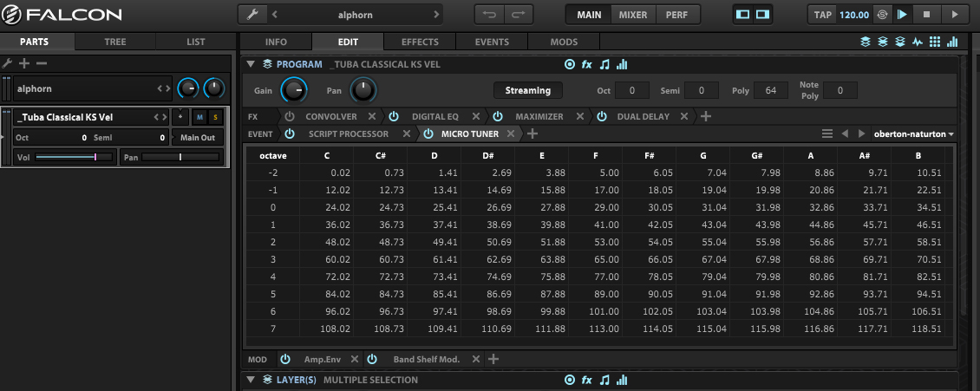Load previous Micro Tuner preset arrow
The image size is (980, 391).
(x=845, y=134)
